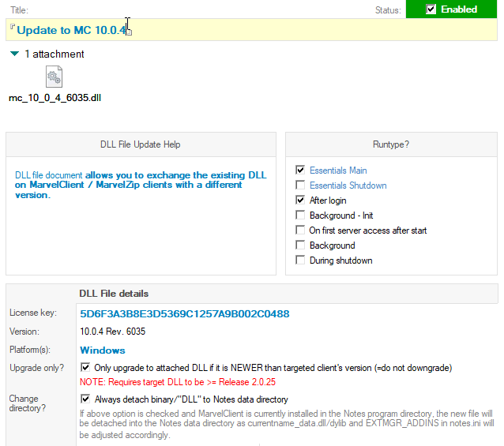Click the 'Runtype?' panel header
Viewport: 504px width, 446px height.
coord(391,144)
